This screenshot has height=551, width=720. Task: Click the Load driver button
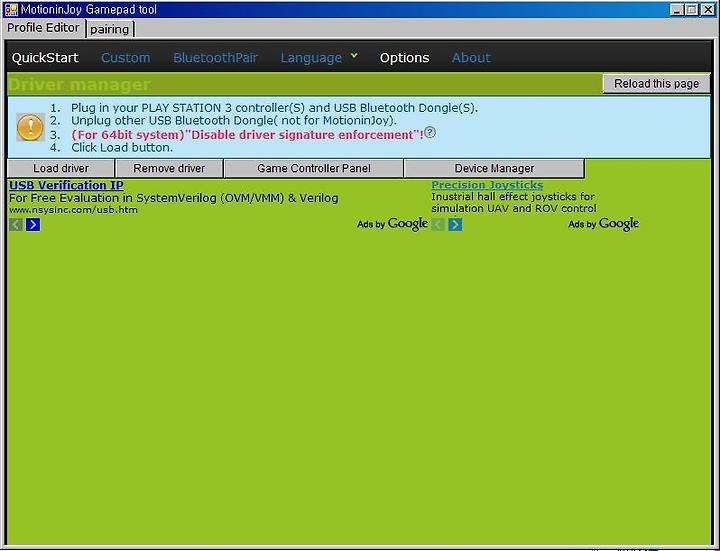[x=61, y=169]
